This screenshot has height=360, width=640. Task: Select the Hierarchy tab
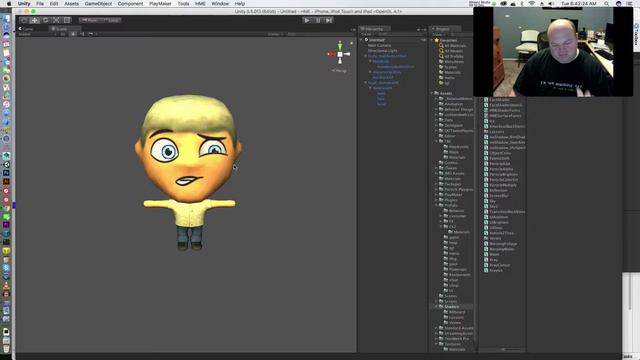click(373, 29)
